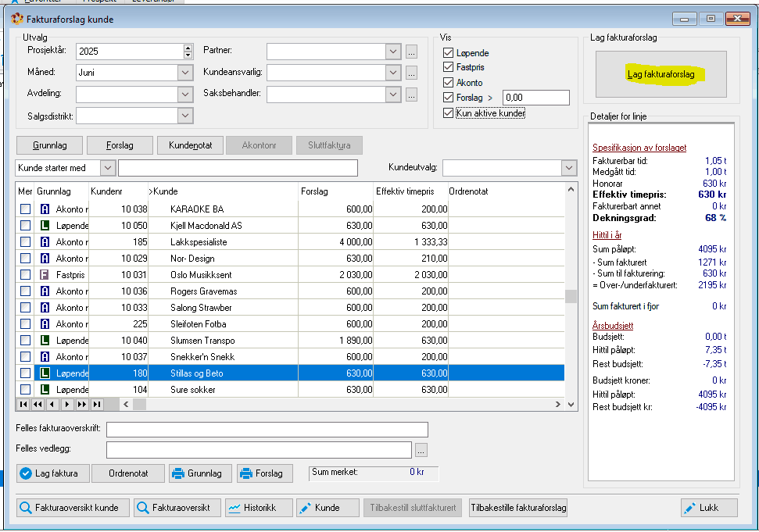
Task: Click the grid horizontal scroll right arrow
Action: point(557,405)
